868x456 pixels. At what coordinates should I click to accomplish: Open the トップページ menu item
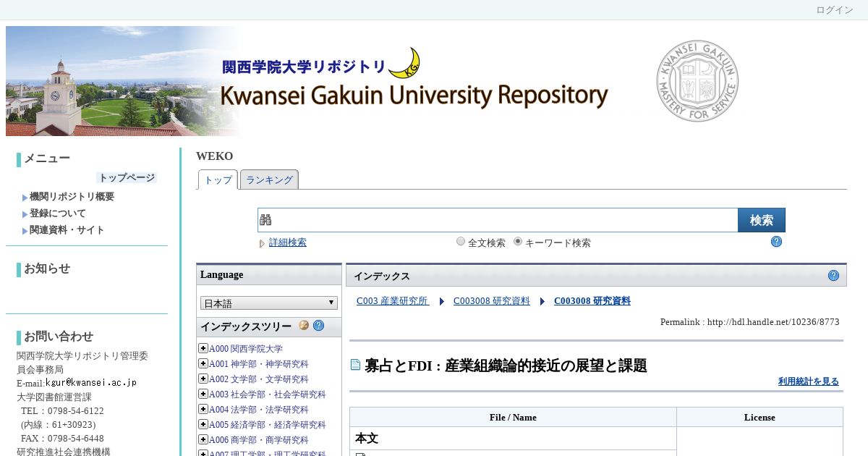[x=127, y=177]
